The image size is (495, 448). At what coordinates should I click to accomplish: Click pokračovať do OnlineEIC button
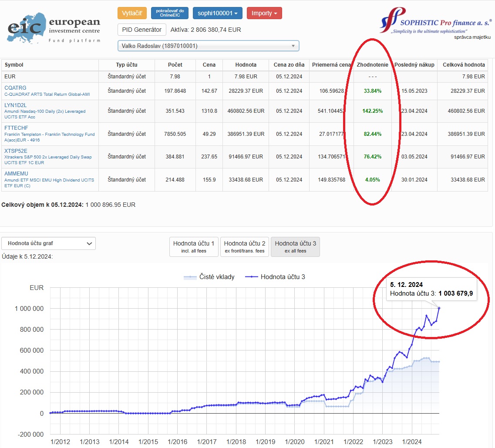pyautogui.click(x=170, y=13)
